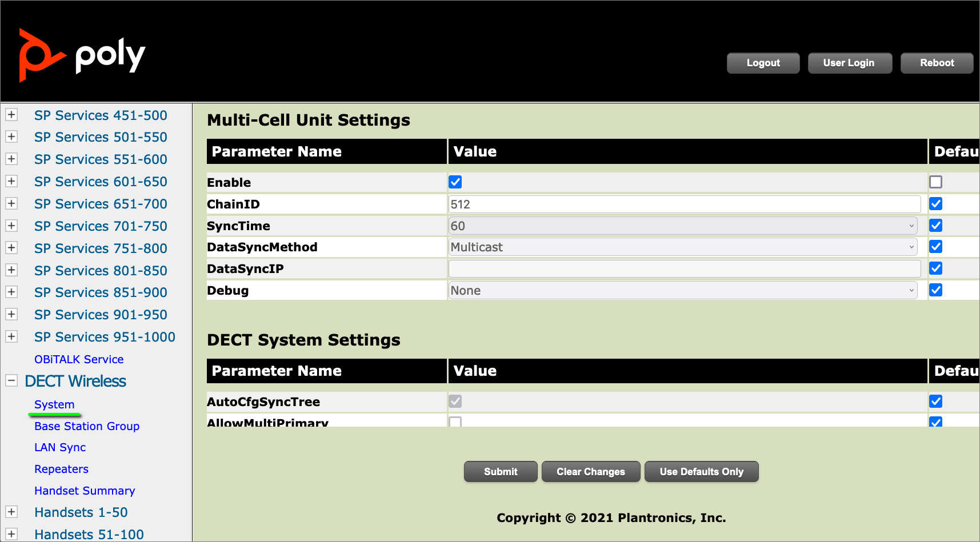
Task: Collapse the DECT Wireless section
Action: 11,380
